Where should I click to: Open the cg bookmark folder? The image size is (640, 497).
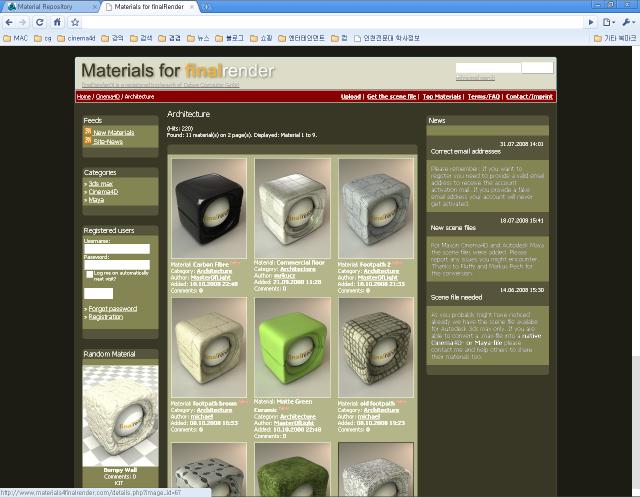pyautogui.click(x=43, y=38)
